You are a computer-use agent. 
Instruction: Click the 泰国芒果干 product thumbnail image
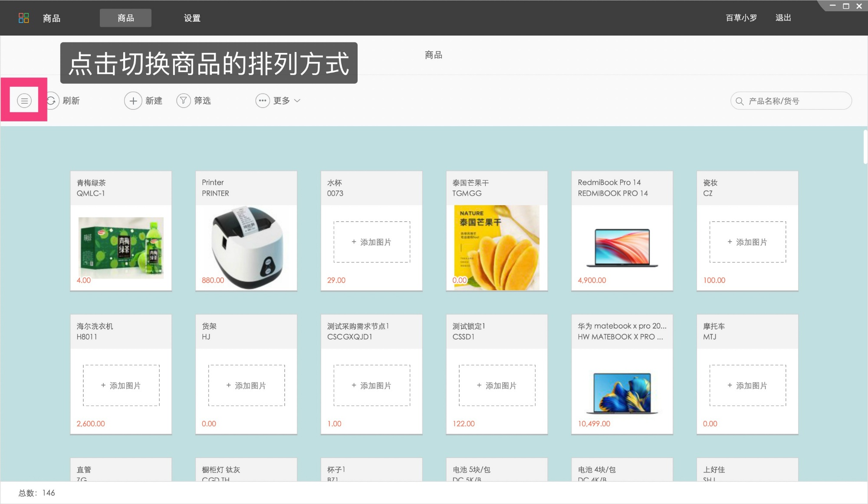click(x=496, y=246)
